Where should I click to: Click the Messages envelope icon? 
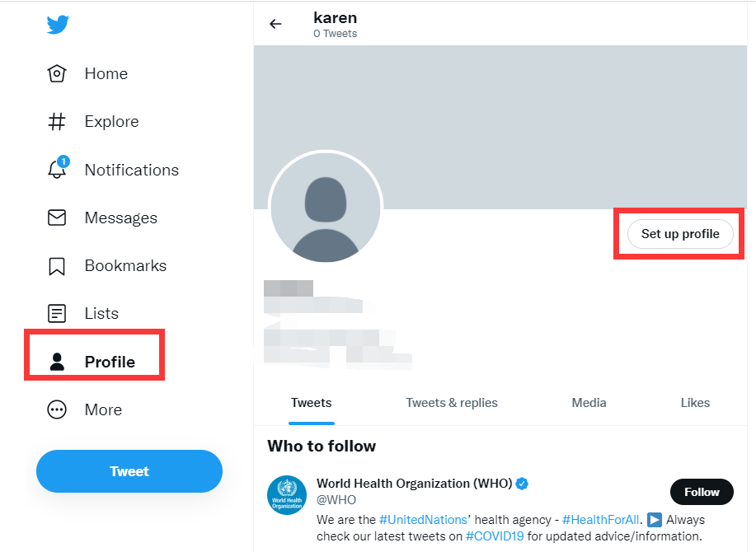(57, 218)
